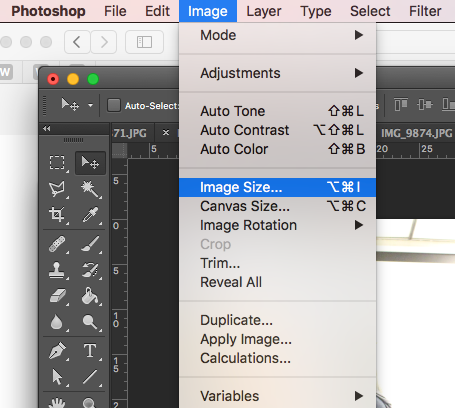
Task: Select the Dodge tool
Action: click(x=90, y=322)
